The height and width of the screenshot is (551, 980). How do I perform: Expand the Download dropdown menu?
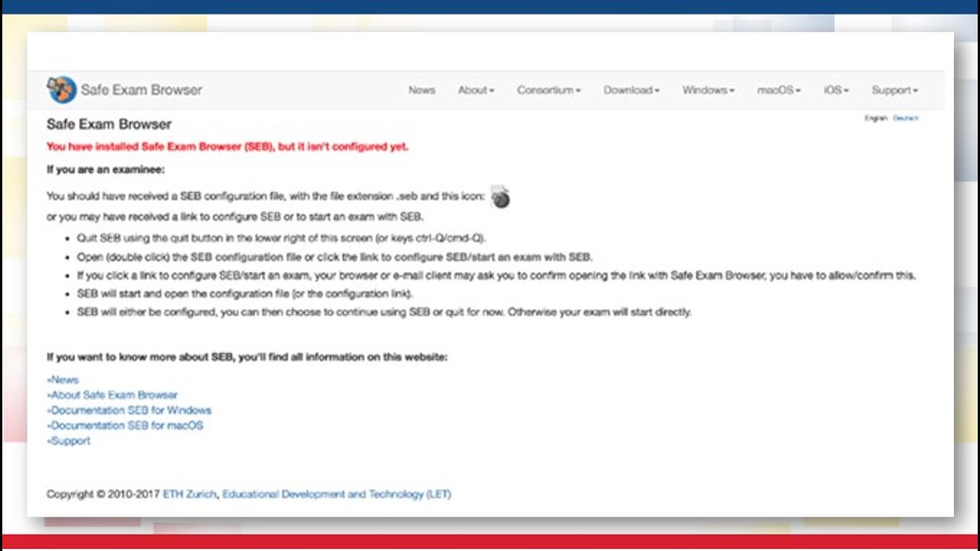click(632, 90)
